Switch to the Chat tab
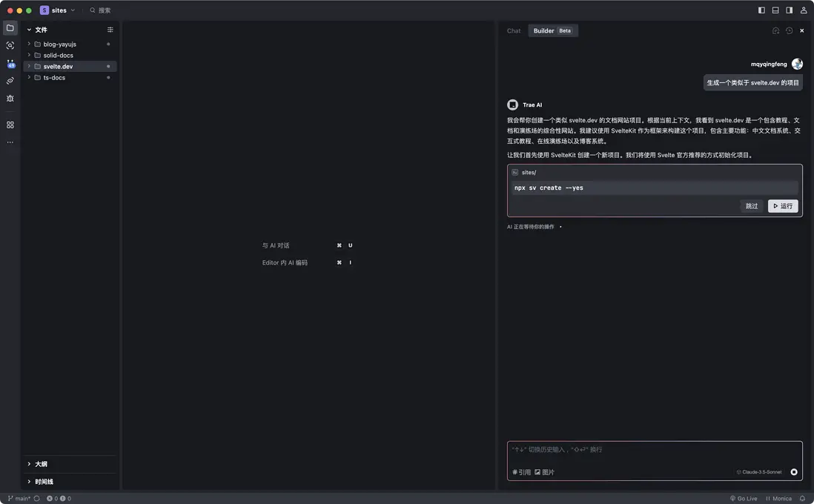Viewport: 814px width, 504px height. coord(514,30)
